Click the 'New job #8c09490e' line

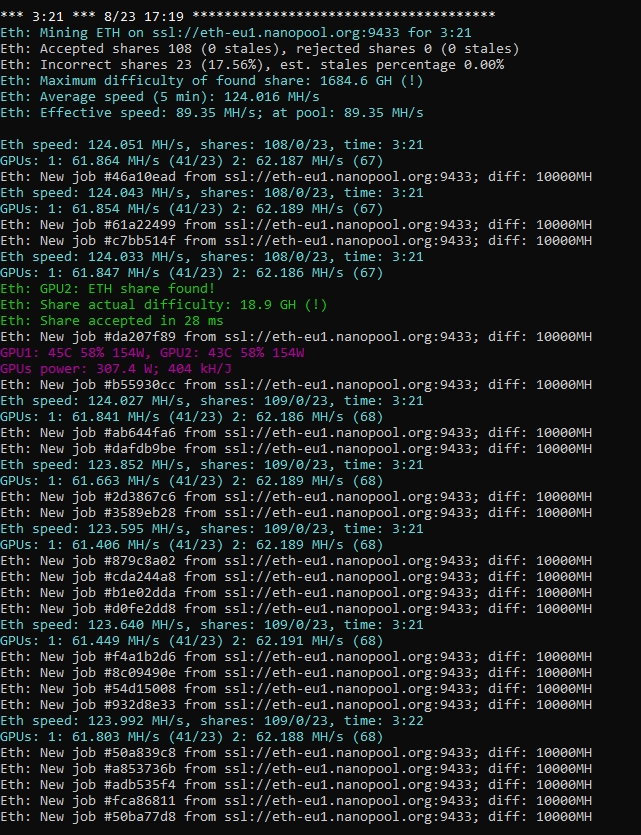pyautogui.click(x=296, y=672)
